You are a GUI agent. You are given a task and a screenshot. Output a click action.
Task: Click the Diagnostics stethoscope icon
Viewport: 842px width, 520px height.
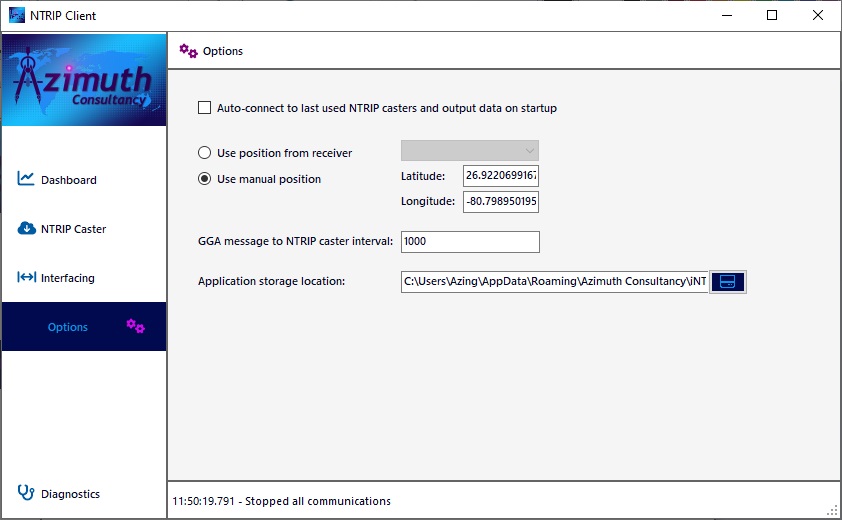(26, 492)
